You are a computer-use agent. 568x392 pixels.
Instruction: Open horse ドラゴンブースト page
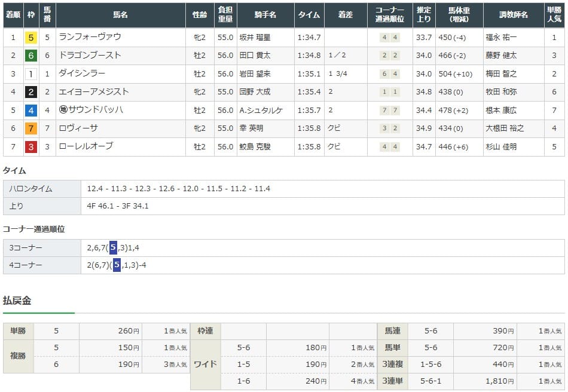point(90,56)
